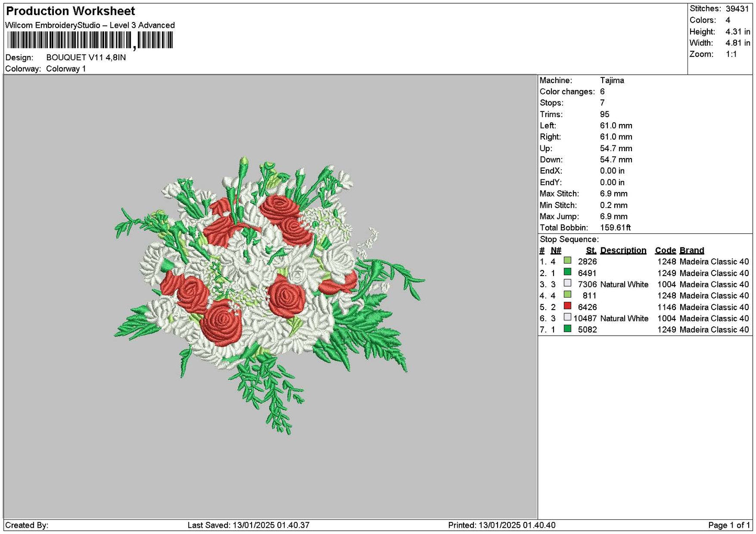
Task: Click the dark green swatch in stop 7
Action: (x=567, y=328)
